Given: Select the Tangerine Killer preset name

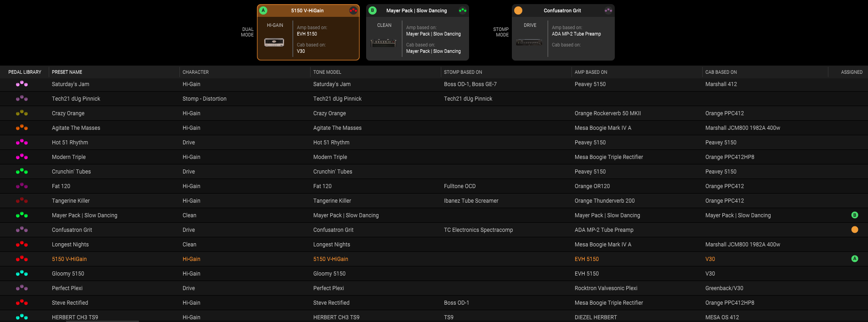Looking at the screenshot, I should coord(71,201).
